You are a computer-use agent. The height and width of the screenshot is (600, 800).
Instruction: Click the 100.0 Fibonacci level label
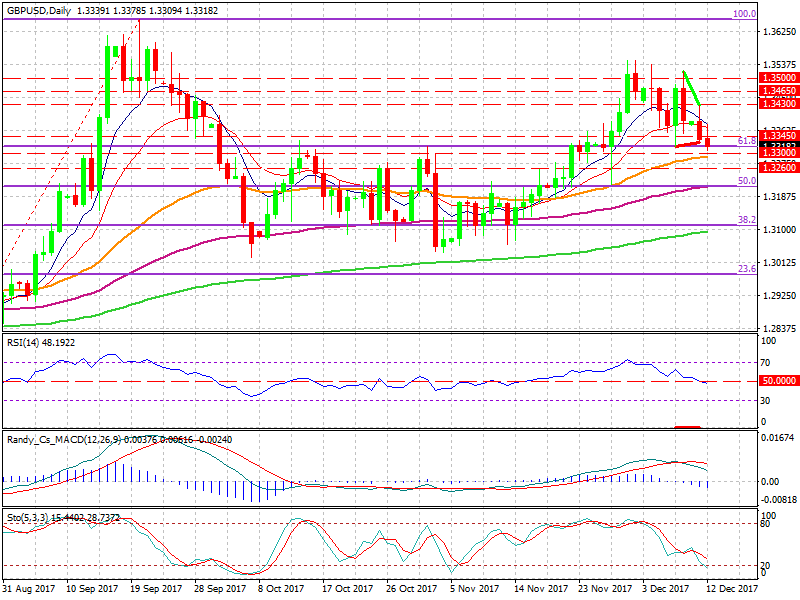click(x=744, y=14)
